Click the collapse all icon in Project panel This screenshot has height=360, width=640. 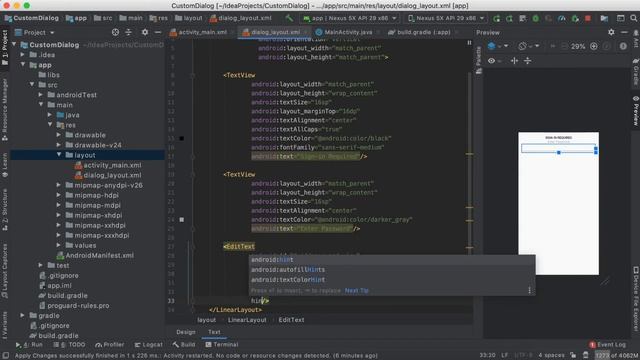(129, 32)
